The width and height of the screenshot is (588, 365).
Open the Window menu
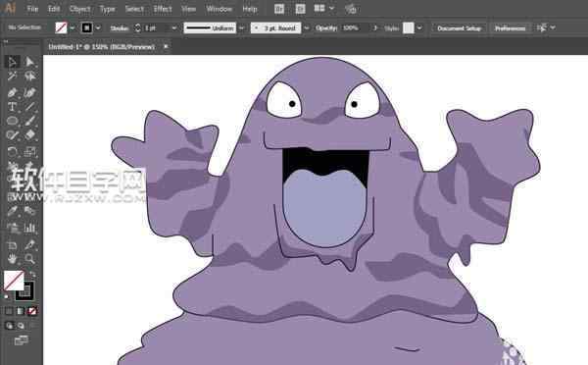(x=219, y=9)
